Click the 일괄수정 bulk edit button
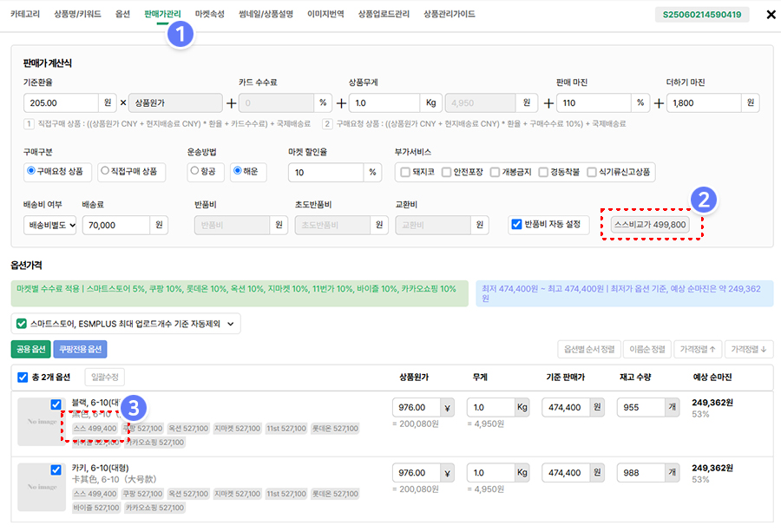The image size is (781, 532). click(104, 378)
